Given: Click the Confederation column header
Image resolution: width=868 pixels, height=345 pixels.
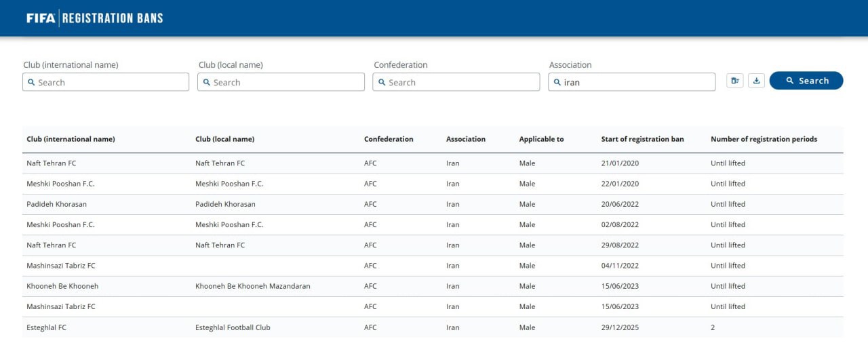Looking at the screenshot, I should 389,139.
